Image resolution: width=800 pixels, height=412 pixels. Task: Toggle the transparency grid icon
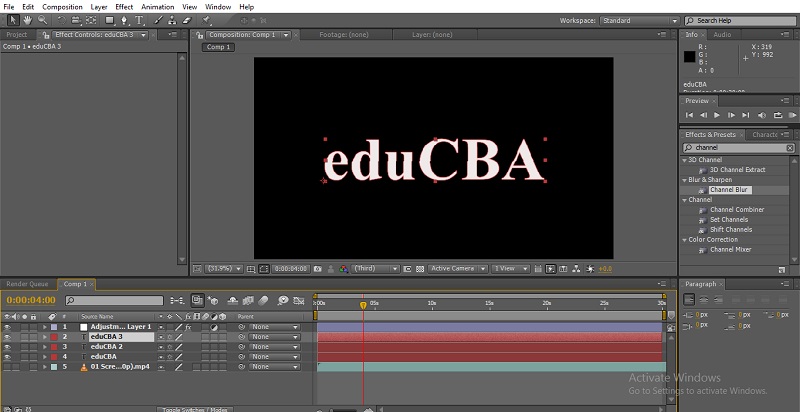[x=420, y=269]
